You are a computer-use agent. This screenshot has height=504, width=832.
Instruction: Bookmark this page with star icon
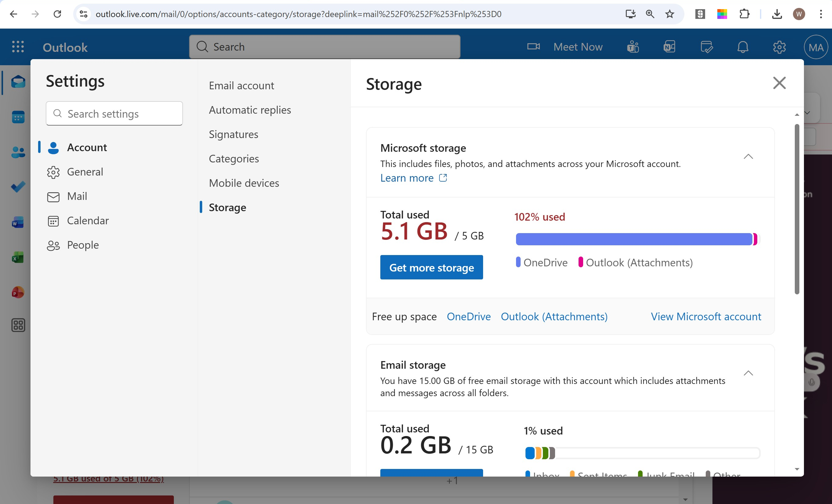pos(669,14)
